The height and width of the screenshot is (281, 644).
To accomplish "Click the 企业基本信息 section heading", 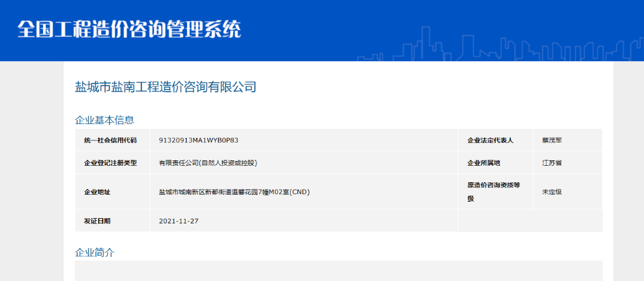I will [x=105, y=120].
